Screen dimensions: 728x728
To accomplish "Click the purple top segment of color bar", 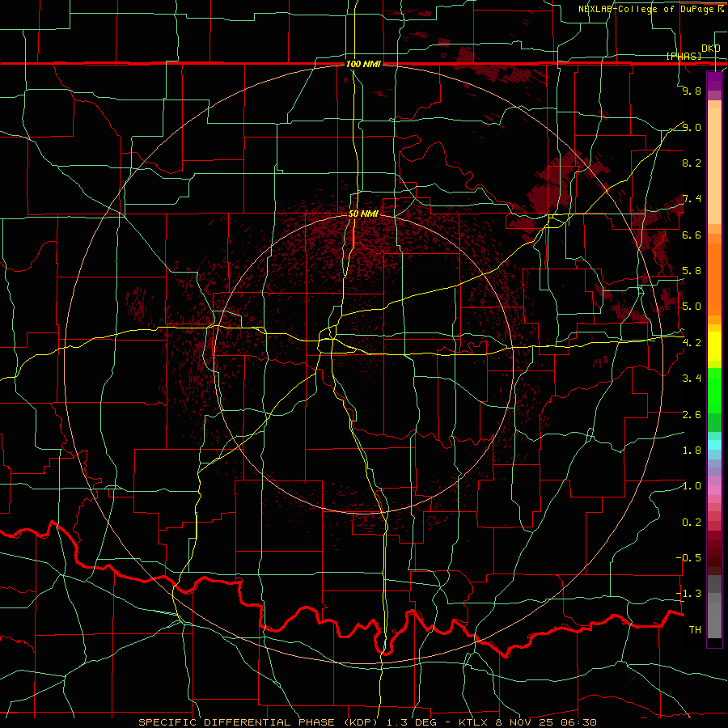I will pos(714,81).
